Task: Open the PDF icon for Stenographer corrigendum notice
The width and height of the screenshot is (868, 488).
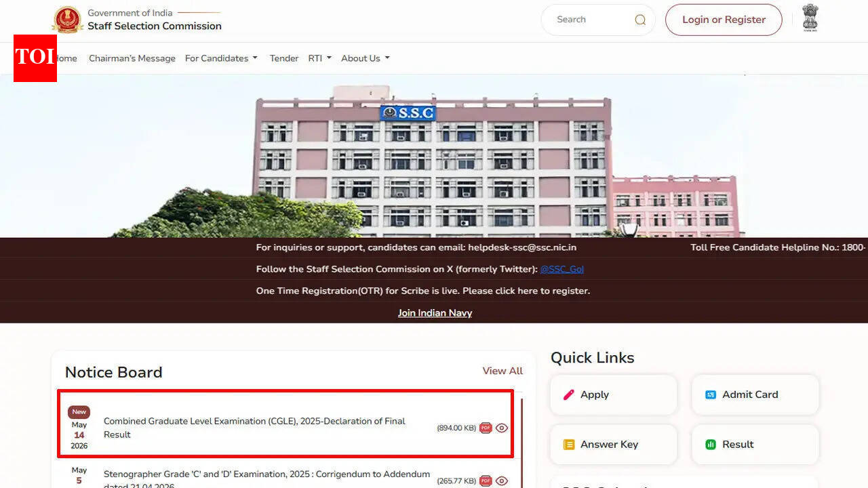Action: 486,481
